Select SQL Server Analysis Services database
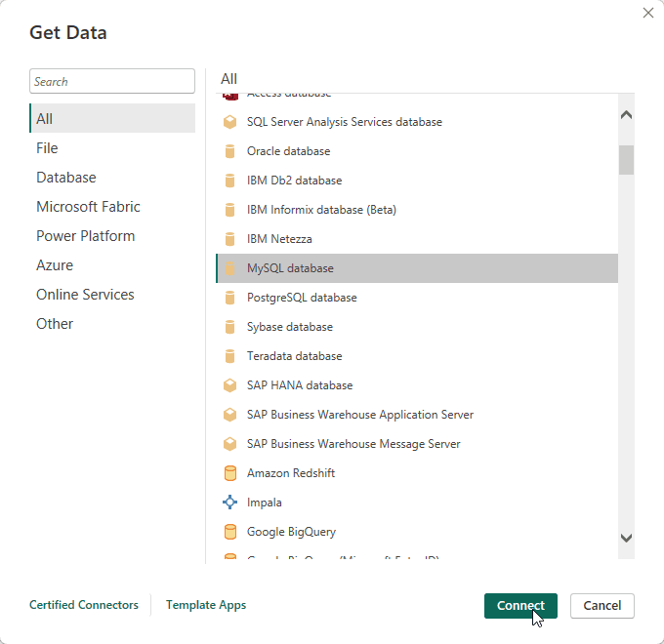Image resolution: width=664 pixels, height=644 pixels. pyautogui.click(x=417, y=122)
